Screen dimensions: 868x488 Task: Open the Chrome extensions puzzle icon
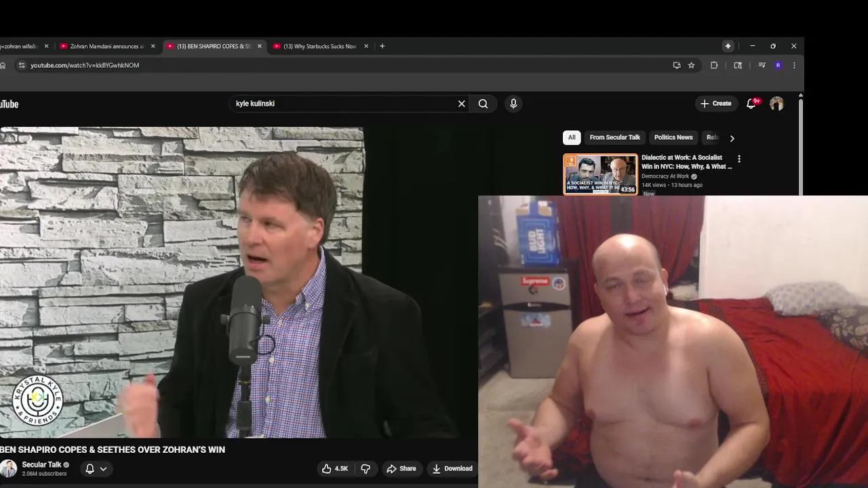[714, 65]
